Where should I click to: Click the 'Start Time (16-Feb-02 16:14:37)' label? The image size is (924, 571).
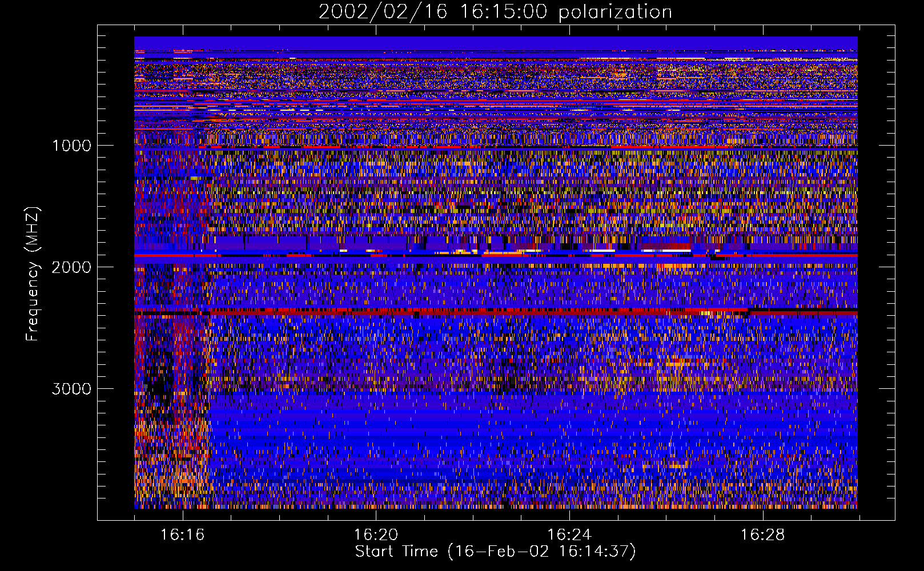(495, 552)
